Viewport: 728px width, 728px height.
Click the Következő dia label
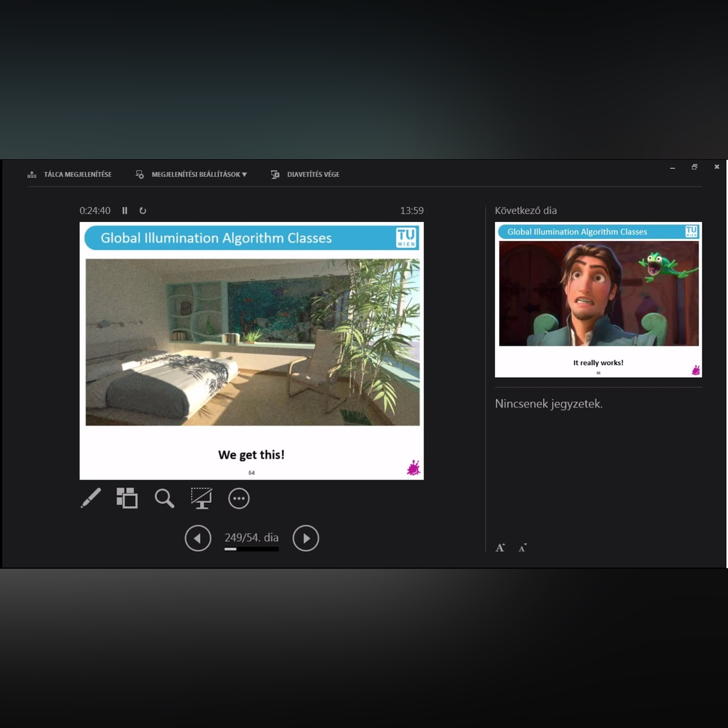pyautogui.click(x=526, y=211)
